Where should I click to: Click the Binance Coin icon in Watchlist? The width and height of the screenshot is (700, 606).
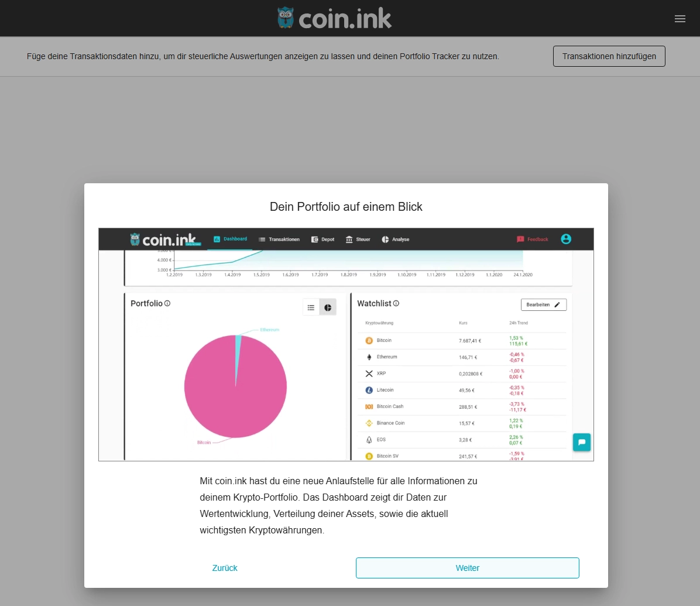coord(369,423)
